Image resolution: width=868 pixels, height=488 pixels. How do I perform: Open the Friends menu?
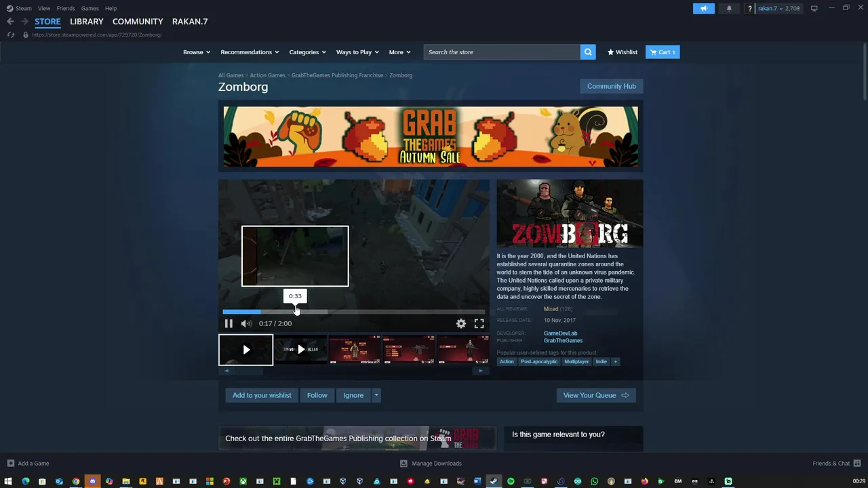point(66,8)
